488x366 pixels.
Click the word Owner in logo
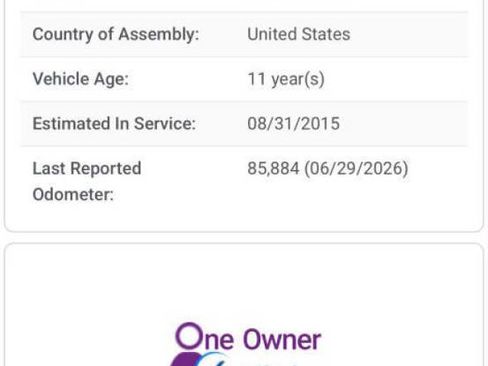coord(282,339)
